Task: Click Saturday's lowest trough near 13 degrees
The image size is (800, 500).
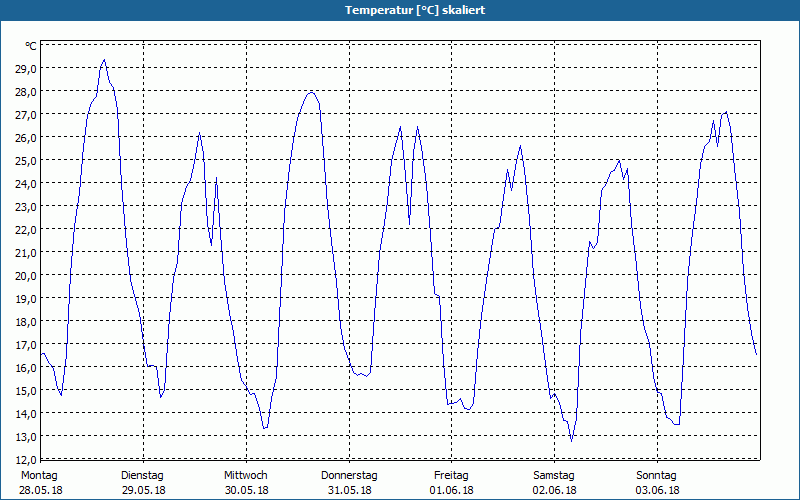Action: (571, 441)
